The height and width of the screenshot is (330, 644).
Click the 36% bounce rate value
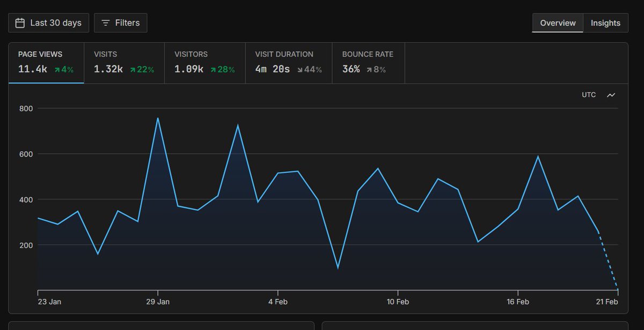point(351,69)
